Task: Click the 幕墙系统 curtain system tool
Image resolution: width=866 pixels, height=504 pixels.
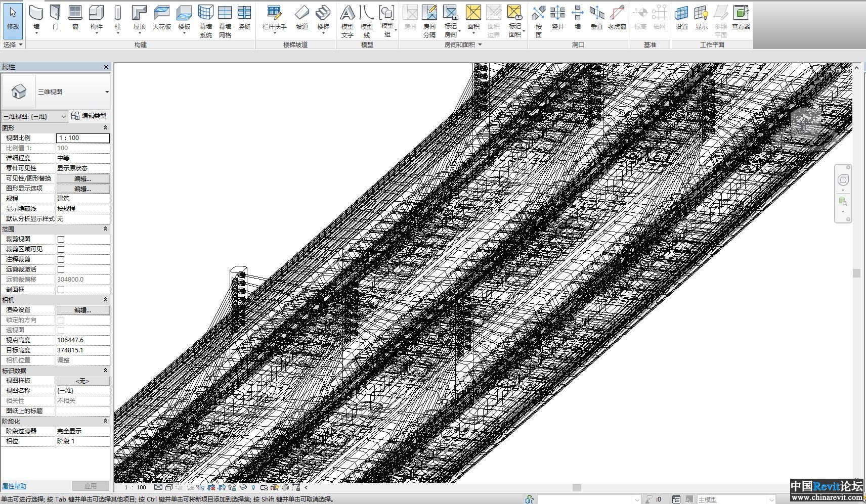Action: click(206, 21)
